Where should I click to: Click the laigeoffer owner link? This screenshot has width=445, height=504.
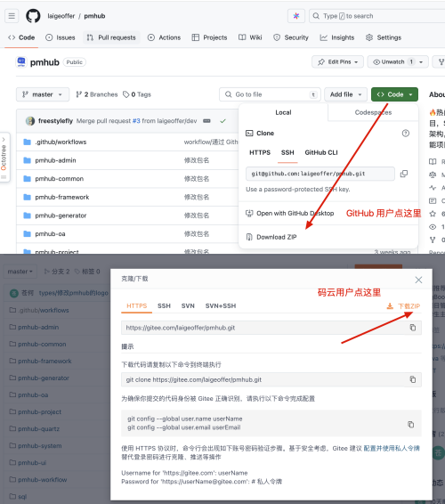pos(61,16)
